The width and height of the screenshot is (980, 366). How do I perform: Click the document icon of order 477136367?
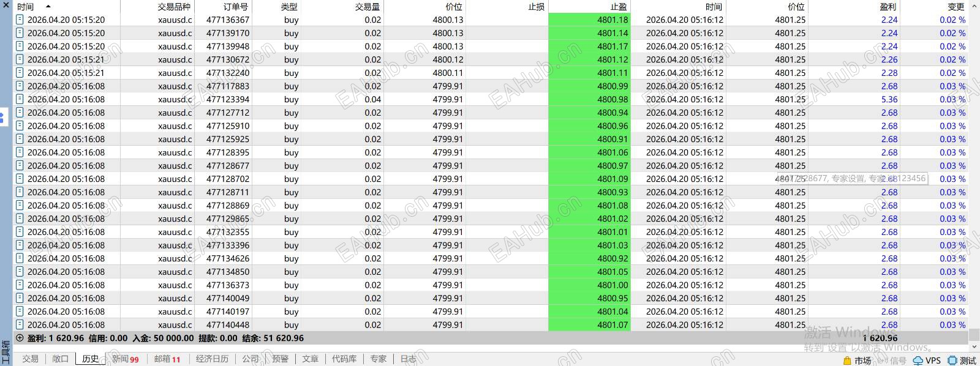coord(20,20)
